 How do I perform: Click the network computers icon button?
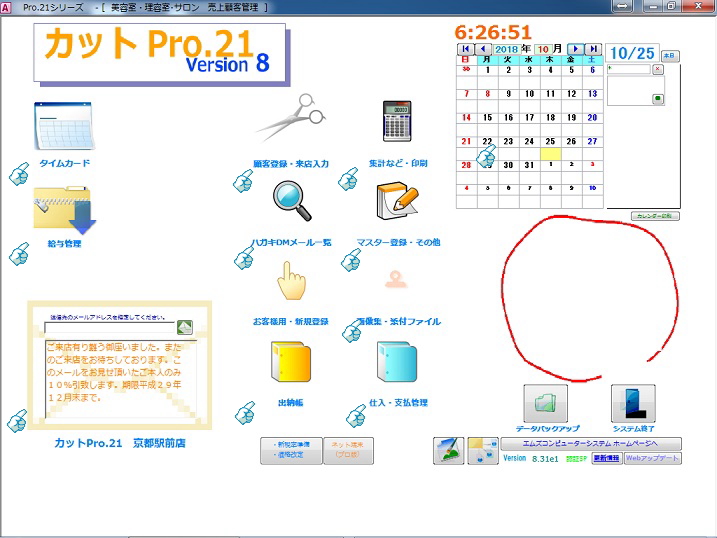click(x=483, y=451)
